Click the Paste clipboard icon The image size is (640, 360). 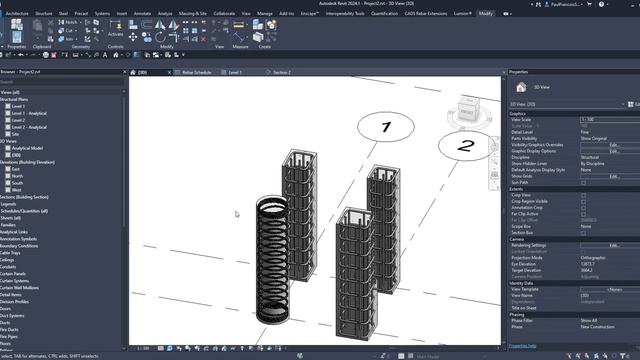(x=37, y=26)
